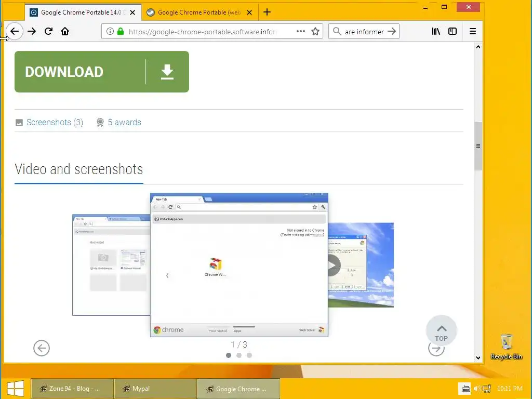Click the green DOWNLOAD button

[102, 72]
